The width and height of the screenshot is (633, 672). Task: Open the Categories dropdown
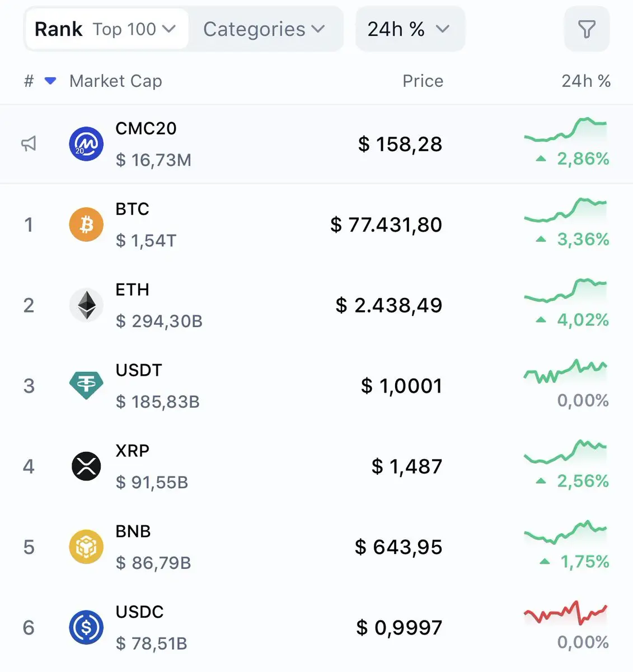[x=264, y=29]
